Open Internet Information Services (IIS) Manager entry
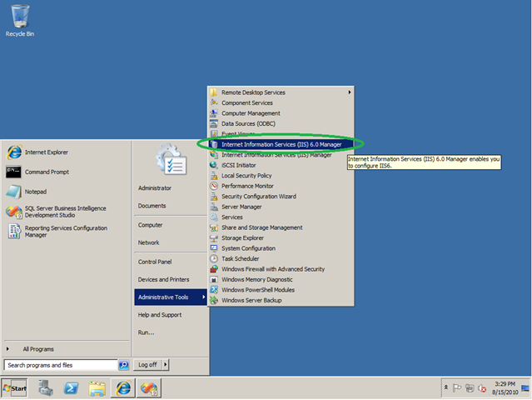Image resolution: width=532 pixels, height=400 pixels. pos(281,155)
